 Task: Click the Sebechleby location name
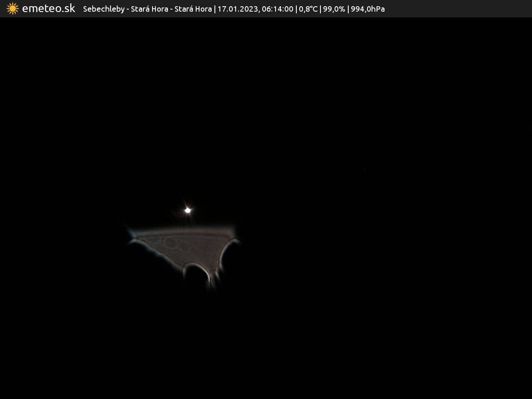coord(103,9)
